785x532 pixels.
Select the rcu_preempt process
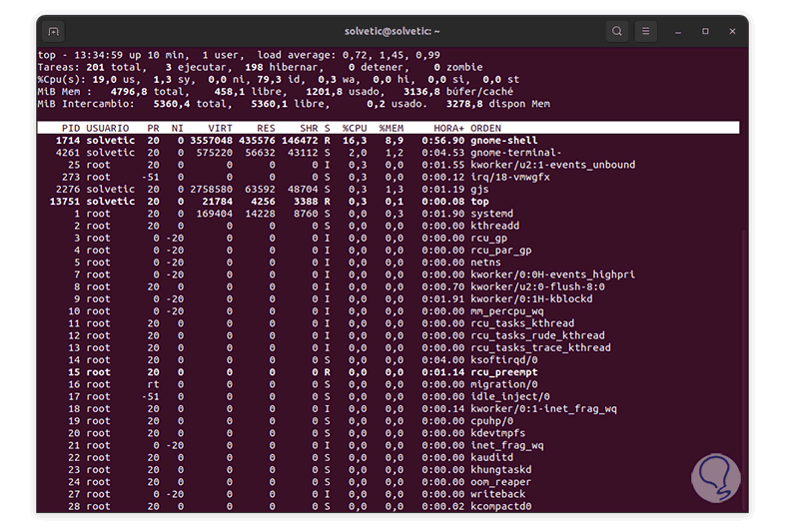(504, 372)
